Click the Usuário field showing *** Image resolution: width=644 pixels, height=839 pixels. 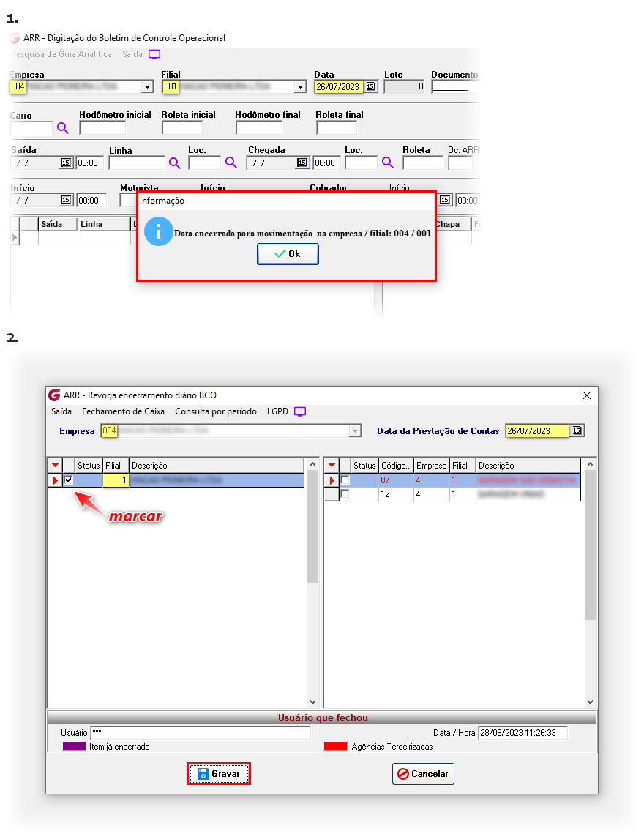[201, 733]
